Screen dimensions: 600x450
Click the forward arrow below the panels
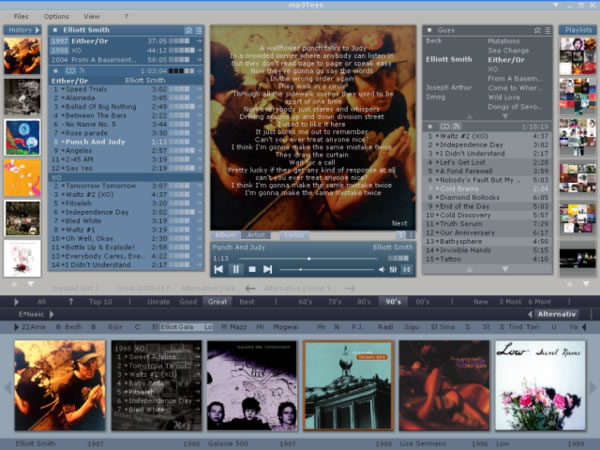point(350,288)
